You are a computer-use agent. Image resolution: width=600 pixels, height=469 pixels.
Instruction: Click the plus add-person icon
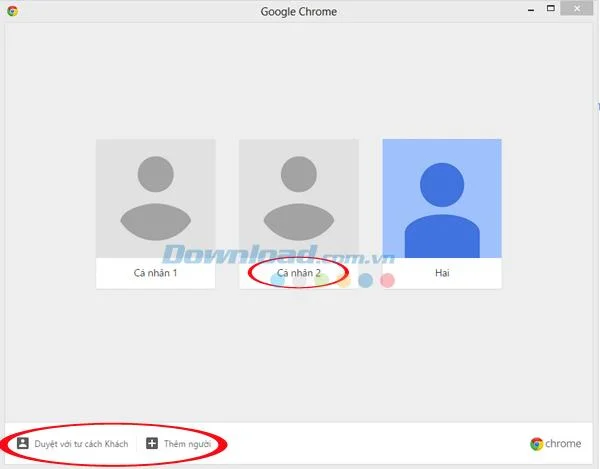(152, 443)
